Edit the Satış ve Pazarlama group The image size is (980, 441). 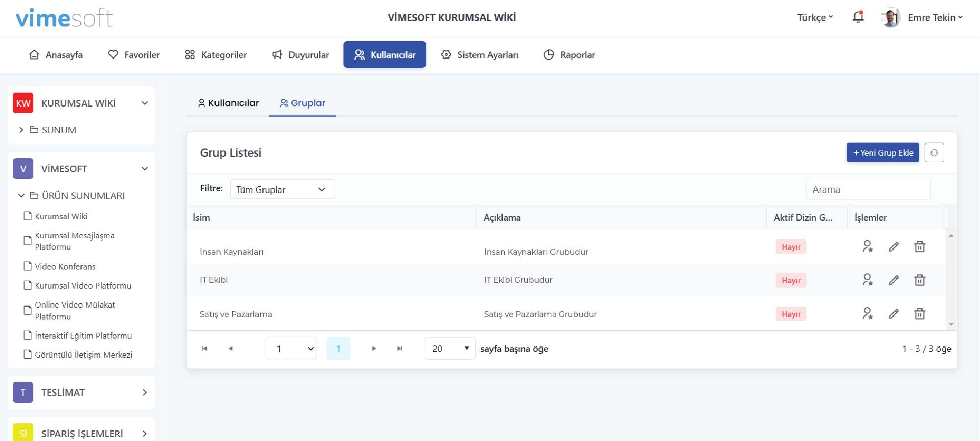[x=894, y=314]
